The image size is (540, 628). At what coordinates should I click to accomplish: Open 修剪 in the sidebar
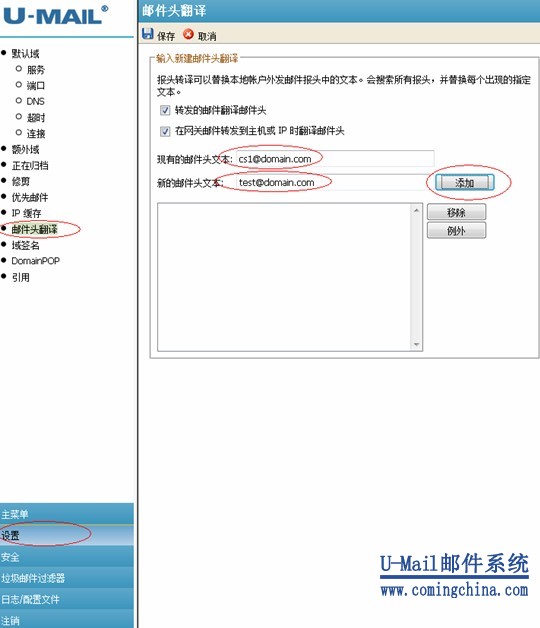pyautogui.click(x=20, y=181)
